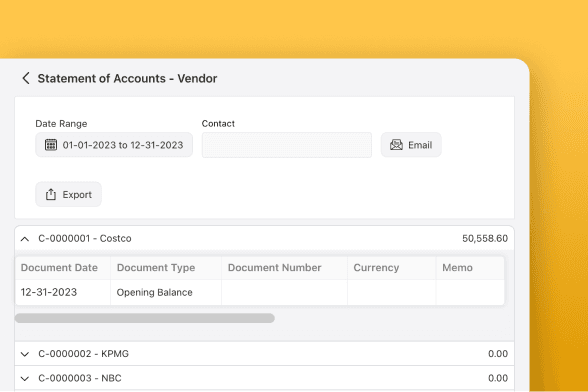Open the Date Range picker field
Image resolution: width=588 pixels, height=392 pixels.
[x=114, y=145]
